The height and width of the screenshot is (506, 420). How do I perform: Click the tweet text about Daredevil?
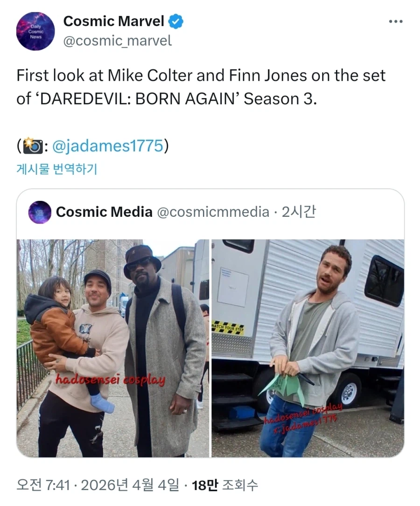[201, 87]
